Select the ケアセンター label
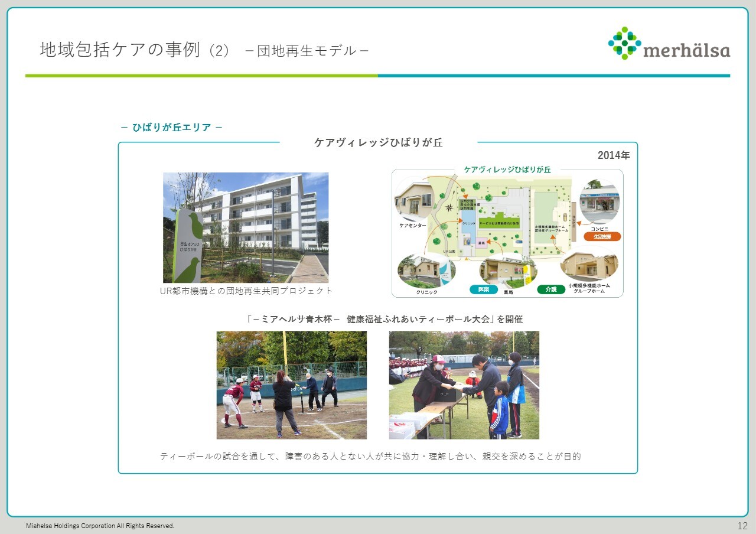 (413, 226)
